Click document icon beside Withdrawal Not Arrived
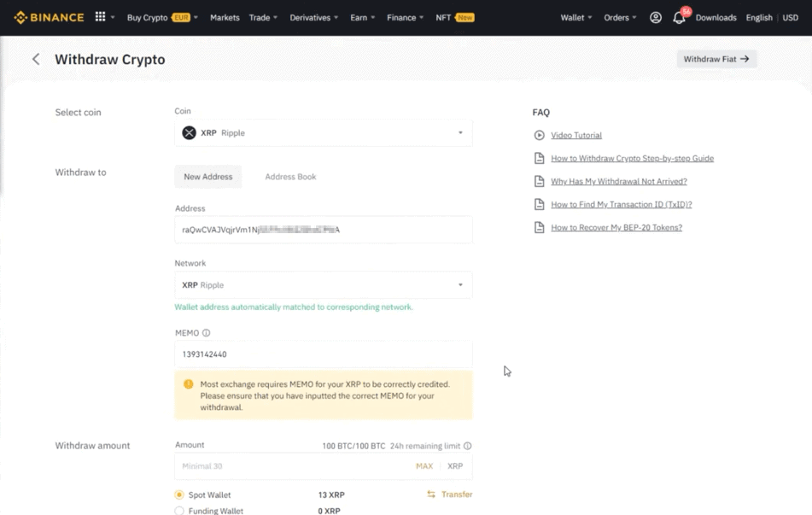 (x=539, y=181)
